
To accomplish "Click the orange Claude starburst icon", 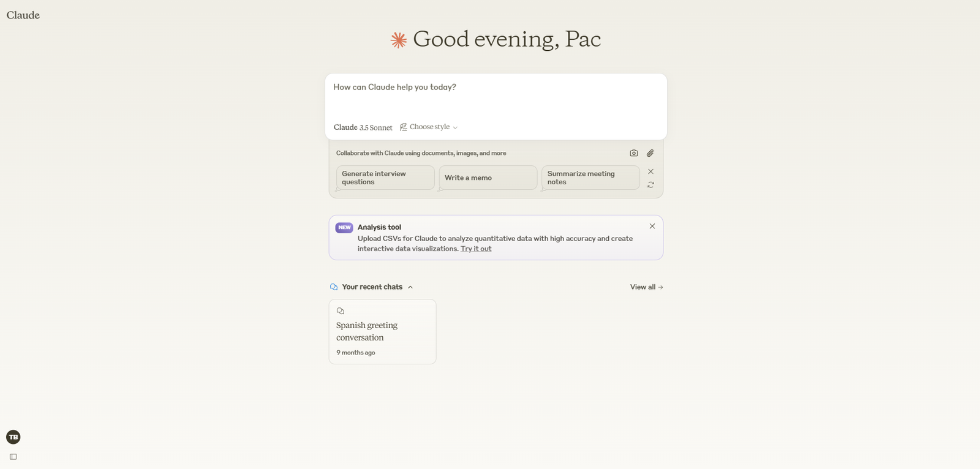I will [x=399, y=40].
